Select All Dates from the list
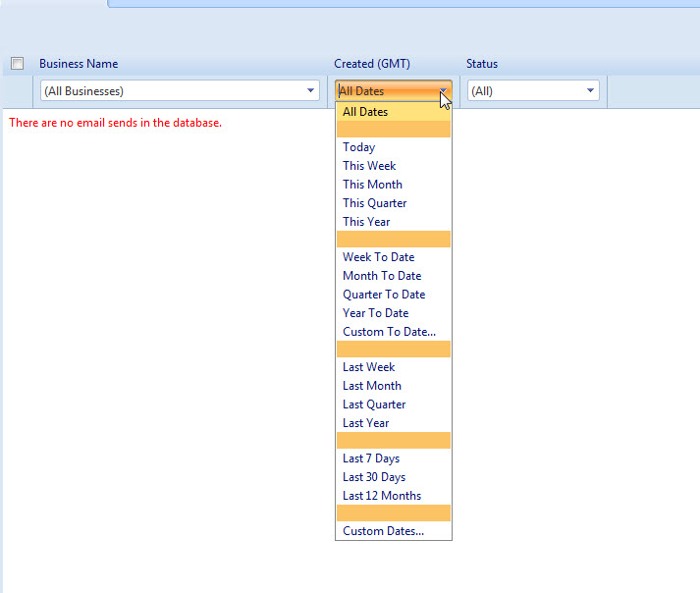Screen dimensions: 700x593 365,112
